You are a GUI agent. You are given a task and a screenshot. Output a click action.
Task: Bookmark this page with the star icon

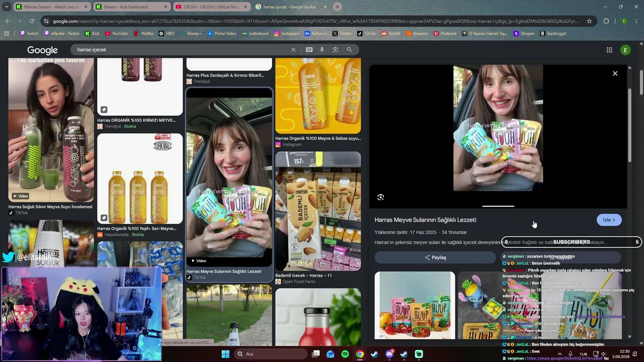coord(589,21)
